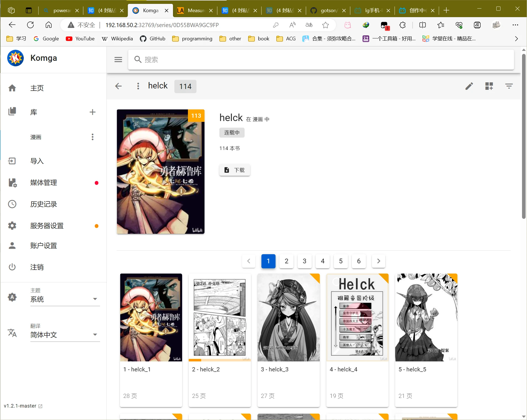
Task: Open book 5 - helck_5 thumbnail
Action: (x=426, y=317)
